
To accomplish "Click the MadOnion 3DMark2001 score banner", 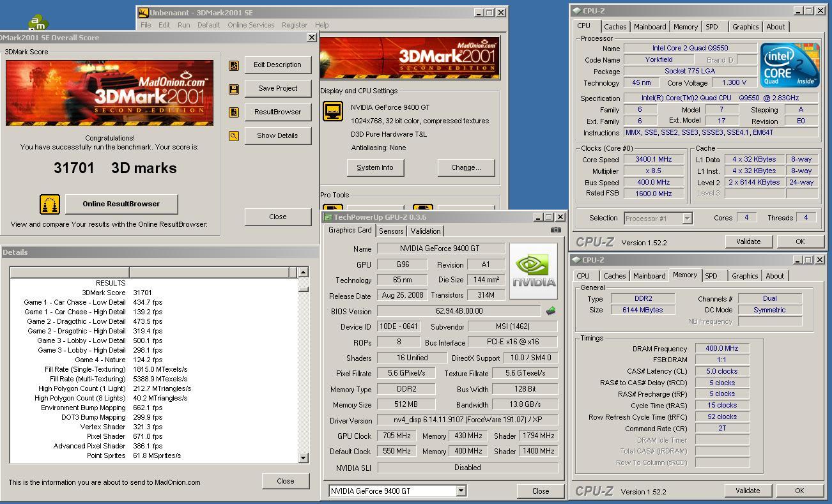I will tap(110, 93).
